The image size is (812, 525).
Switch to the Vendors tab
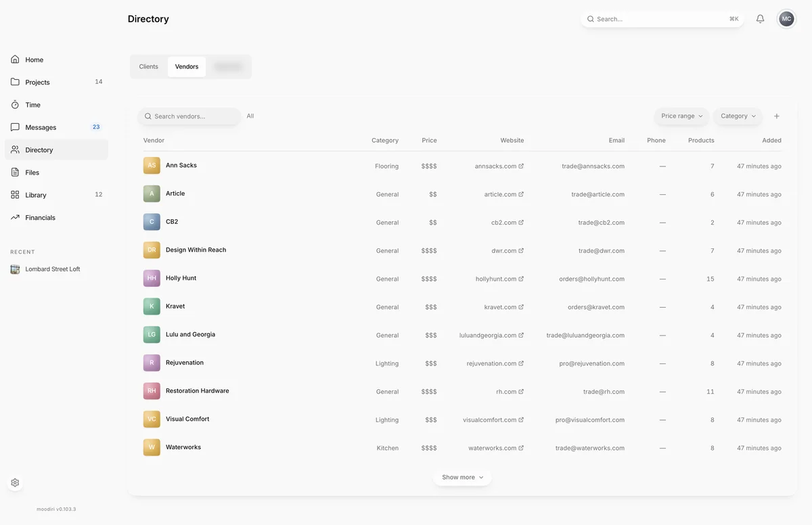[187, 66]
